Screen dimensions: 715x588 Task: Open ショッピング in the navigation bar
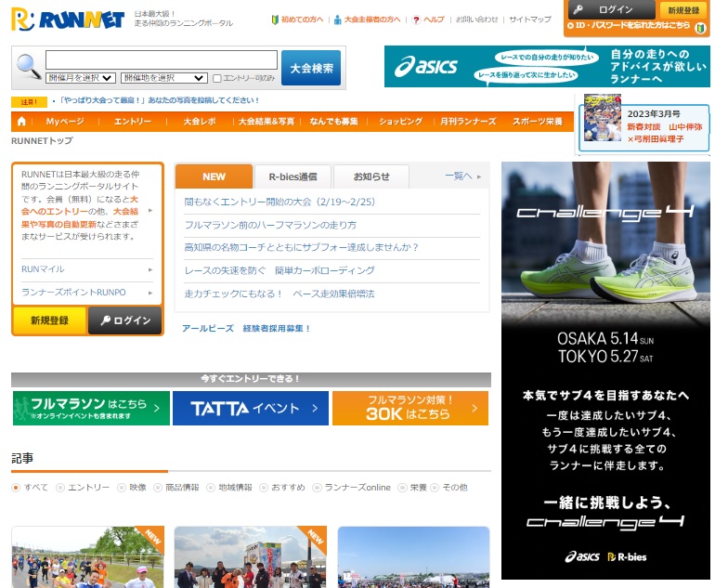400,122
